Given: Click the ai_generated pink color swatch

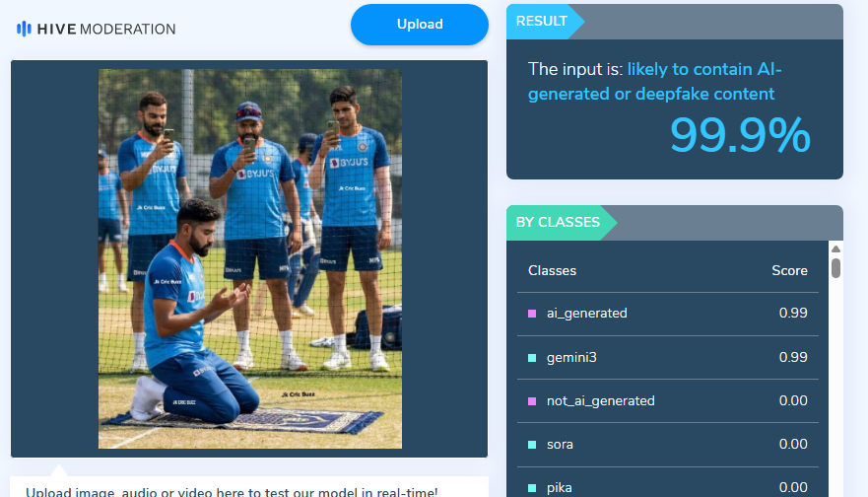Looking at the screenshot, I should pyautogui.click(x=532, y=314).
